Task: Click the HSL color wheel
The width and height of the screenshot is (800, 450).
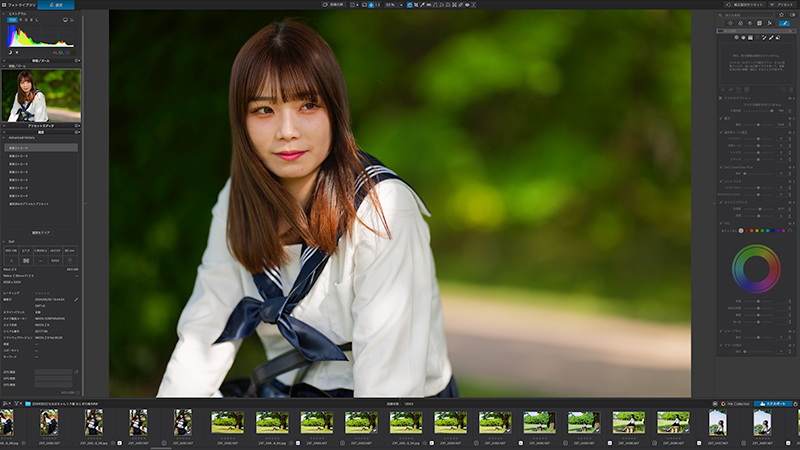Action: 756,269
